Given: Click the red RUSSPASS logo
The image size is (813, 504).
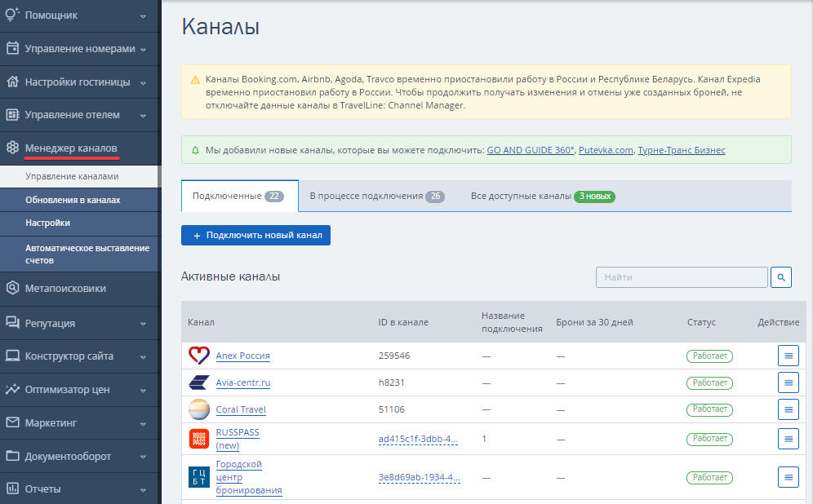Looking at the screenshot, I should tap(199, 439).
